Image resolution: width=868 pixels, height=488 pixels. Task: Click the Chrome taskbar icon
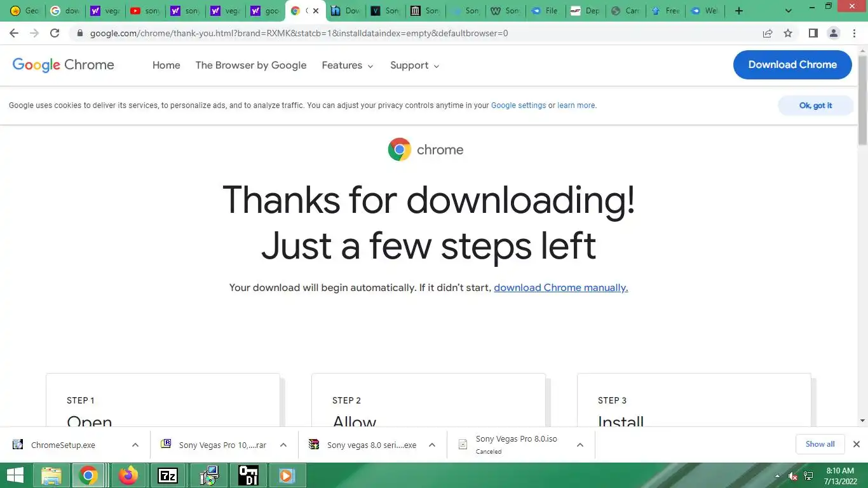[x=88, y=475]
